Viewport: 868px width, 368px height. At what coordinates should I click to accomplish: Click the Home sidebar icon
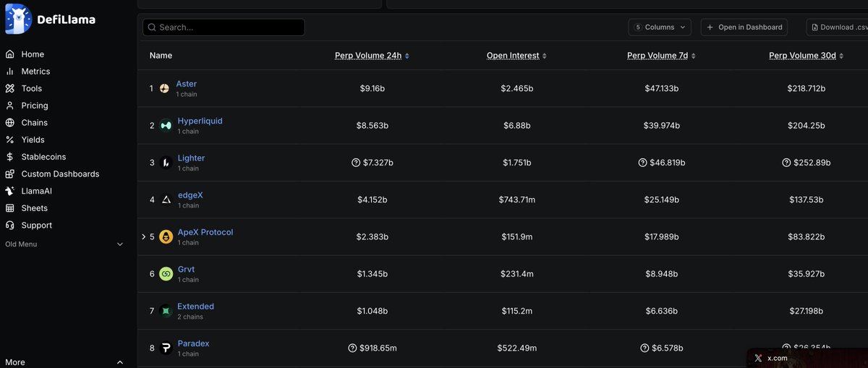click(x=9, y=54)
